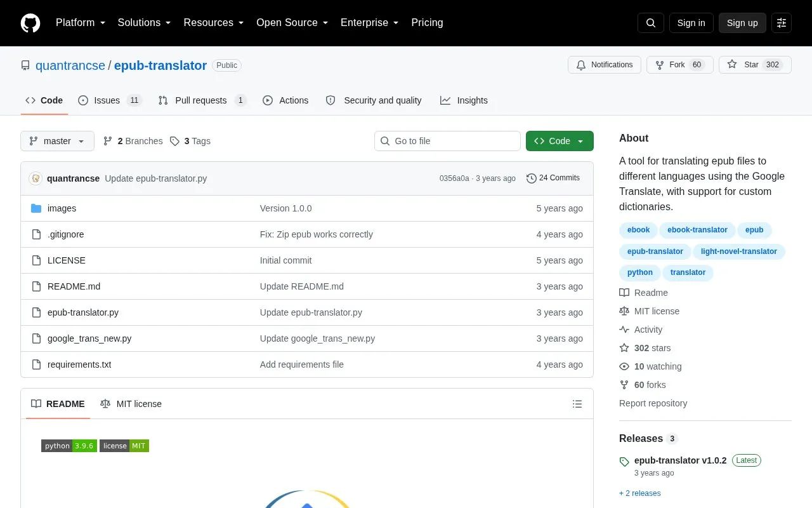Open the green Code dropdown
The image size is (812, 508).
pyautogui.click(x=560, y=141)
